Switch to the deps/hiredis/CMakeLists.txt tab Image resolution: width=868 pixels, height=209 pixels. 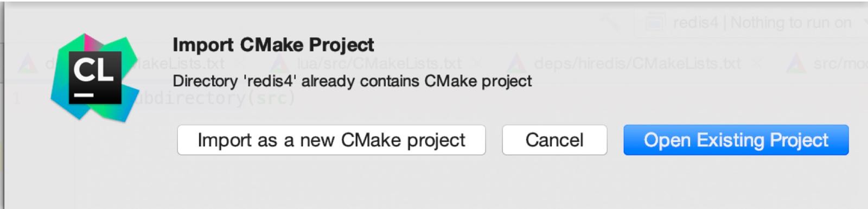[637, 64]
